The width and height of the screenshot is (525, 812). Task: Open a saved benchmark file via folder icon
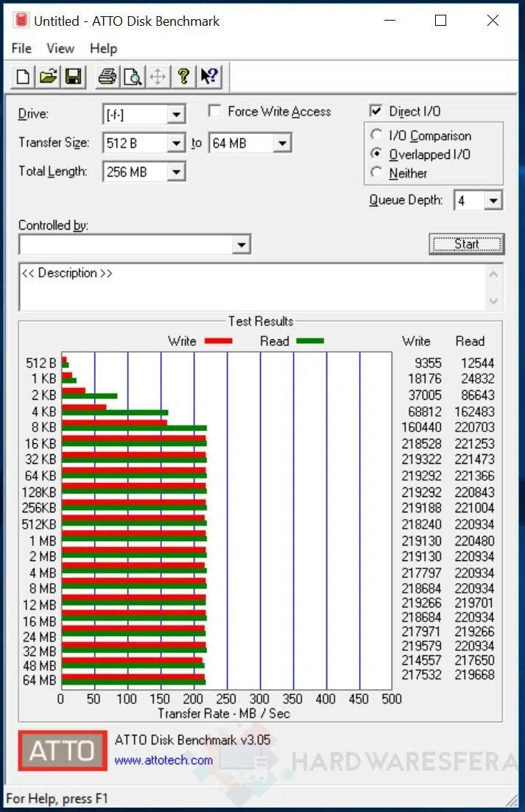pos(48,77)
